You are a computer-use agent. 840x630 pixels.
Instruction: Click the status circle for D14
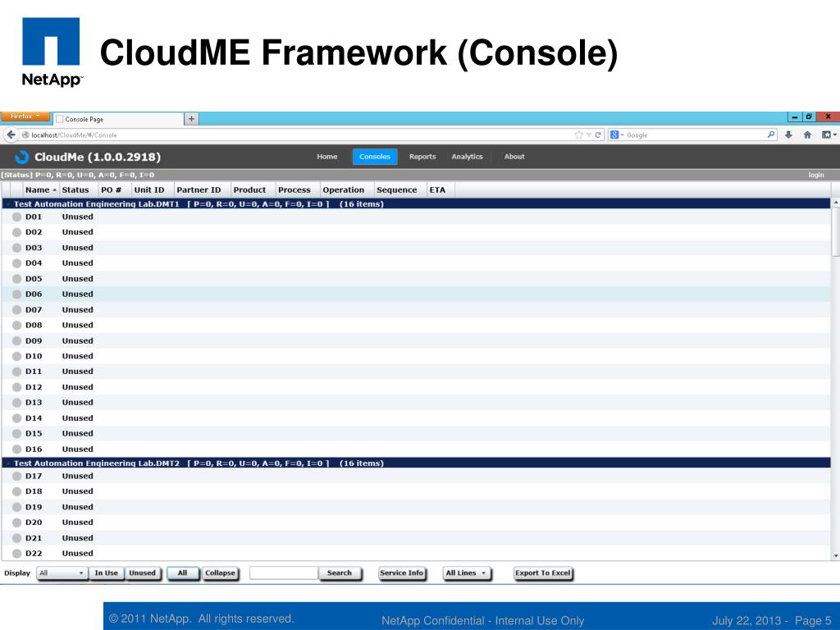tap(16, 418)
